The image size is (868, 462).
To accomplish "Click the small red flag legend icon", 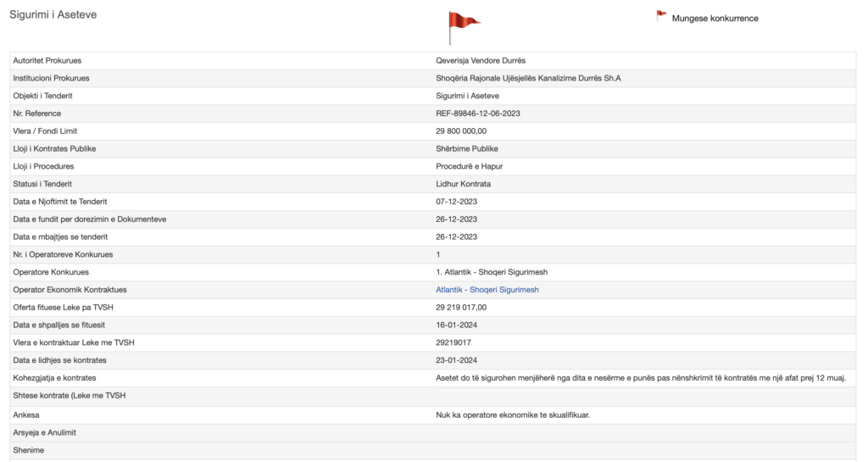I will 661,15.
